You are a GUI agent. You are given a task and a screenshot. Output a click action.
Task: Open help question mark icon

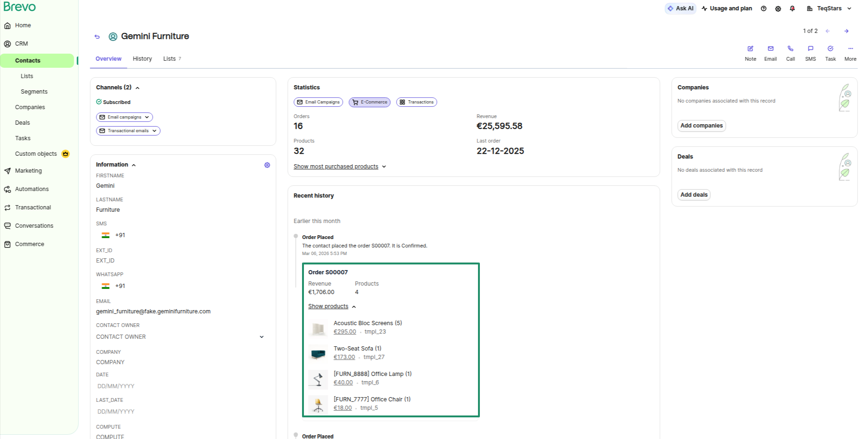[764, 8]
